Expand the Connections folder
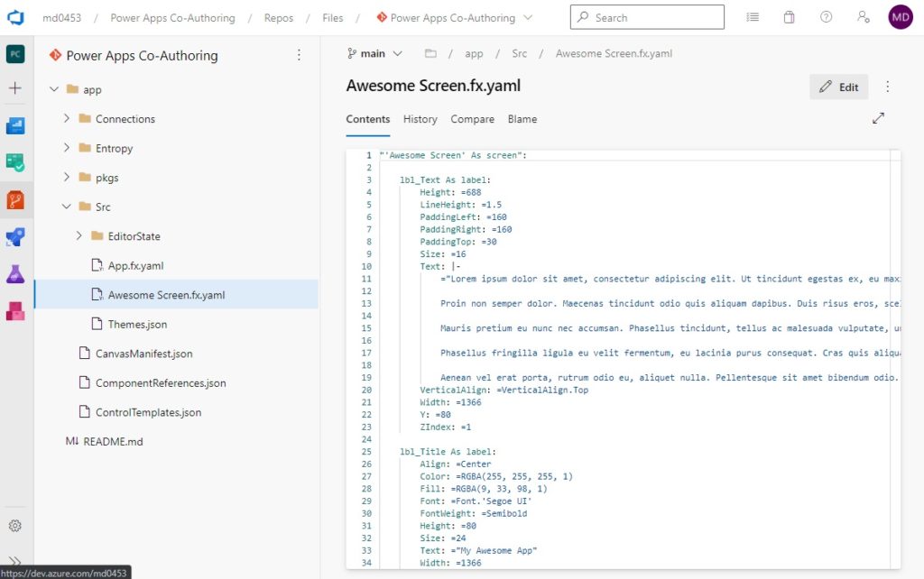The width and height of the screenshot is (924, 579). (67, 118)
